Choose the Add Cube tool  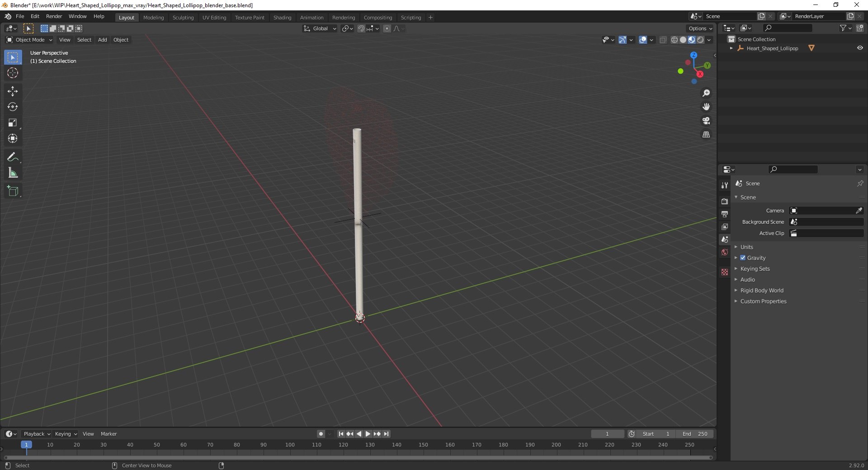[13, 191]
